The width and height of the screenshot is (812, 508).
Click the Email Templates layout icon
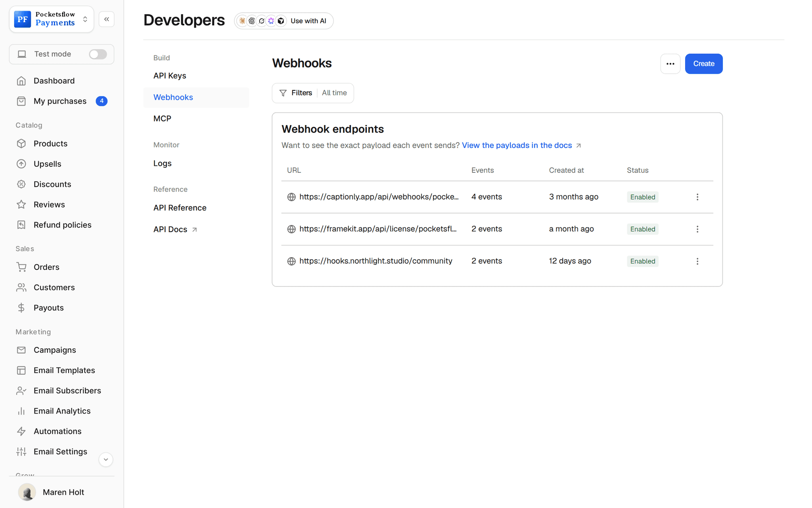click(21, 370)
